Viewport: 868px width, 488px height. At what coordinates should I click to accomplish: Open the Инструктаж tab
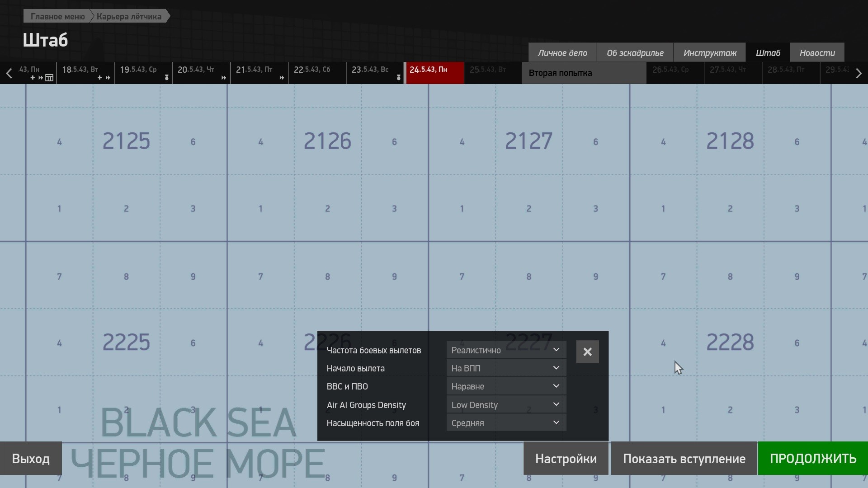[x=710, y=53]
